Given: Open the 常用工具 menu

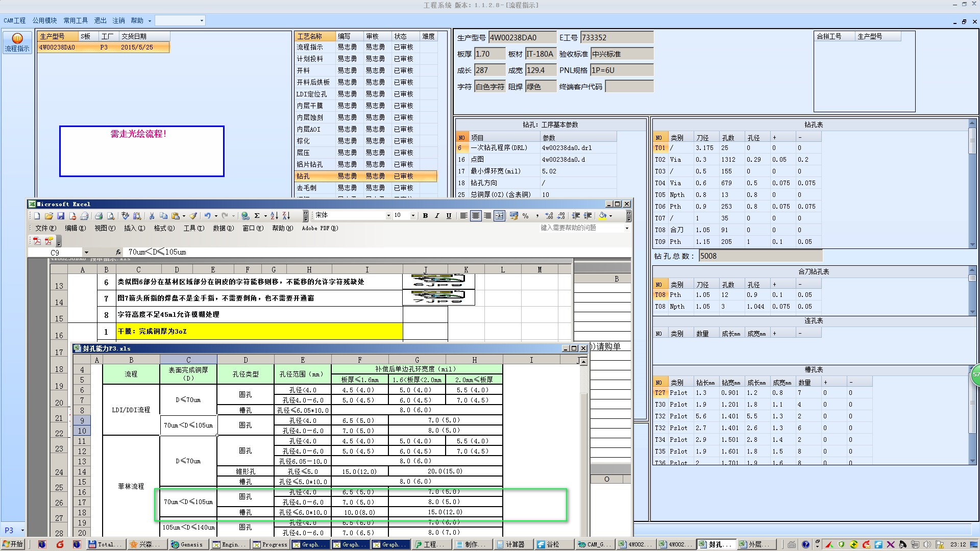Looking at the screenshot, I should coord(76,20).
